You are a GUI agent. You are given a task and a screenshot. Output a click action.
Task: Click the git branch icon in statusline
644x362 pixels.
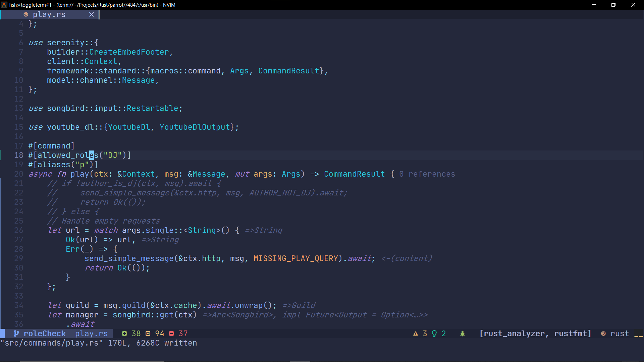pos(16,334)
